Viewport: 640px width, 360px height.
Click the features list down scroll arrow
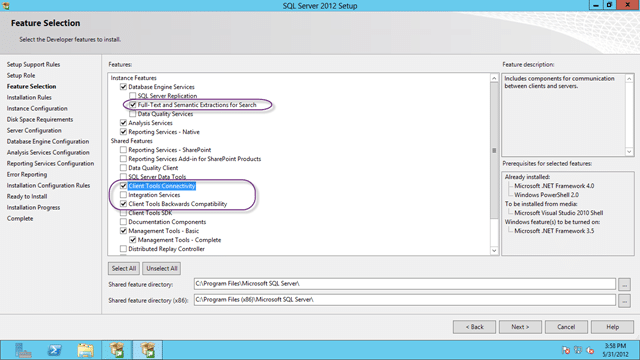(x=494, y=251)
